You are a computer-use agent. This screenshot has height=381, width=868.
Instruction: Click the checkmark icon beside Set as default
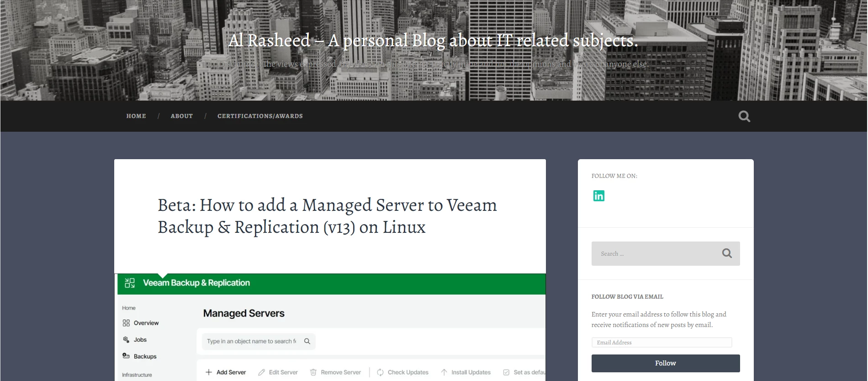coord(506,372)
